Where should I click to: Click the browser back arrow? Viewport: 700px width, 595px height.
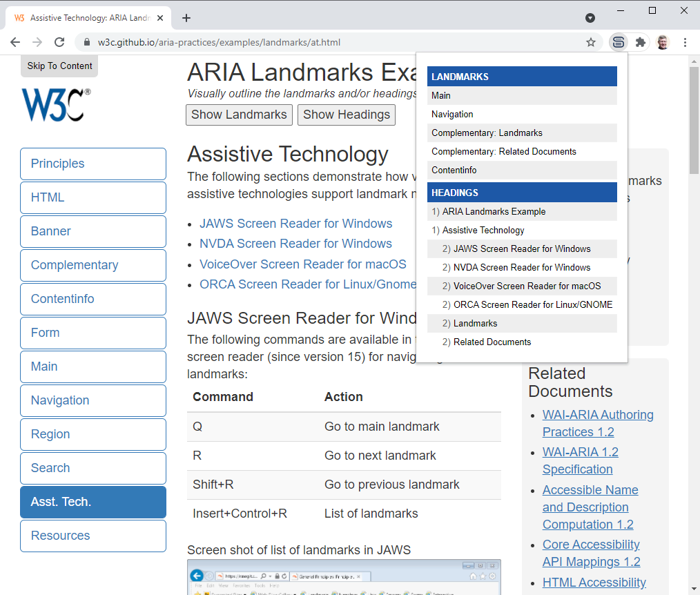(x=15, y=42)
